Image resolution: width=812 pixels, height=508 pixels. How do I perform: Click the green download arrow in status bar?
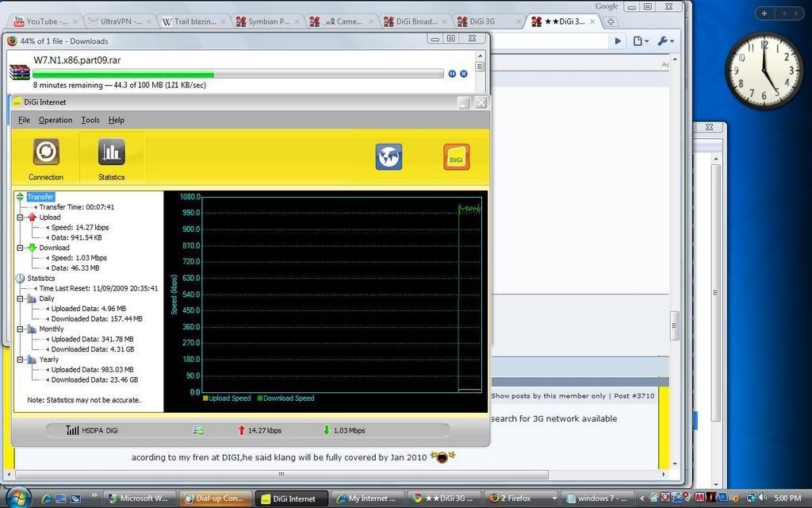point(326,430)
